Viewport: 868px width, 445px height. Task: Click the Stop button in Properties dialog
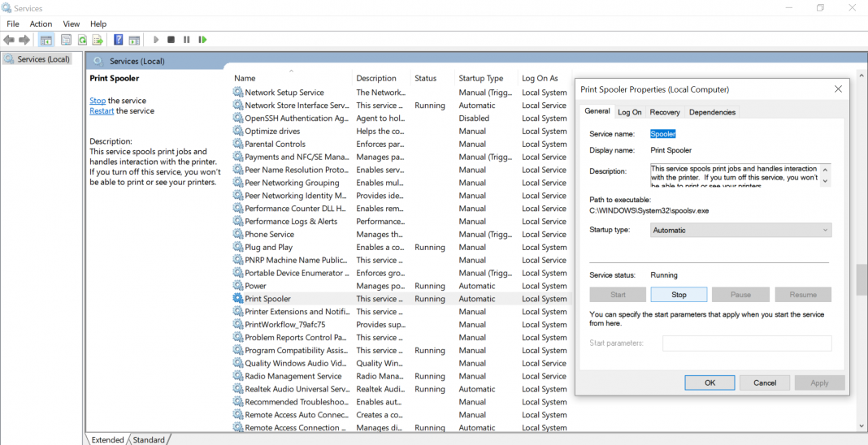pos(679,295)
